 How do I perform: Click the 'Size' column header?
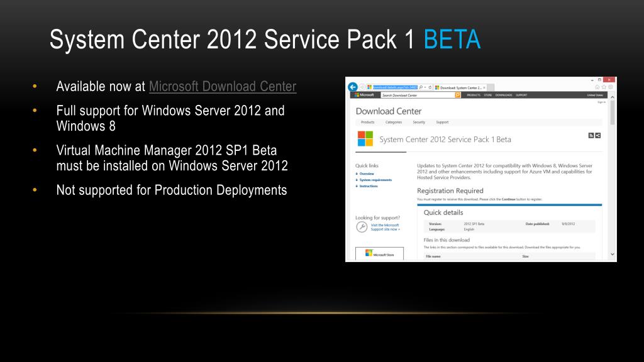[x=525, y=256]
